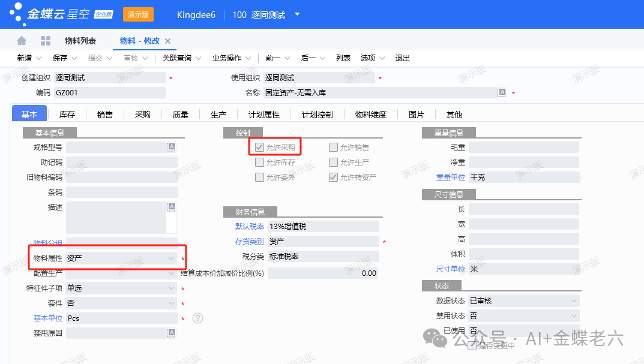644x364 pixels.
Task: Click the 默认税率 link label
Action: tap(248, 226)
